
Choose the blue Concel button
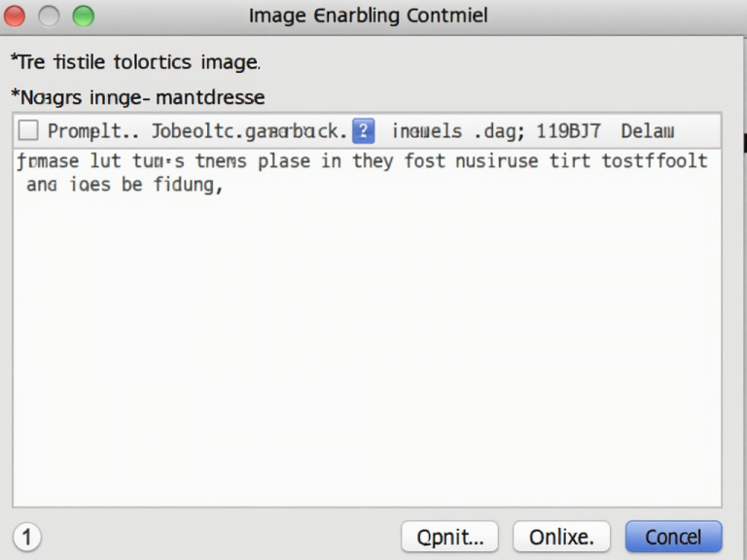click(x=673, y=537)
